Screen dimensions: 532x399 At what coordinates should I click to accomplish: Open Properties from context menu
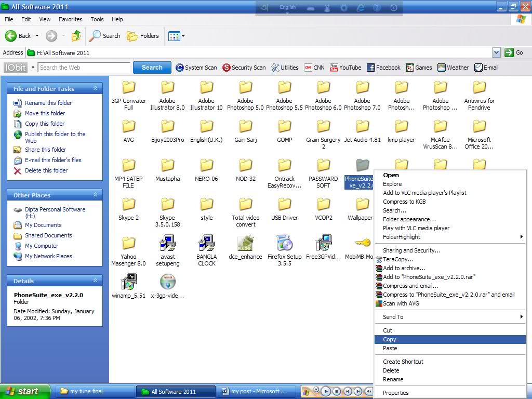point(450,393)
